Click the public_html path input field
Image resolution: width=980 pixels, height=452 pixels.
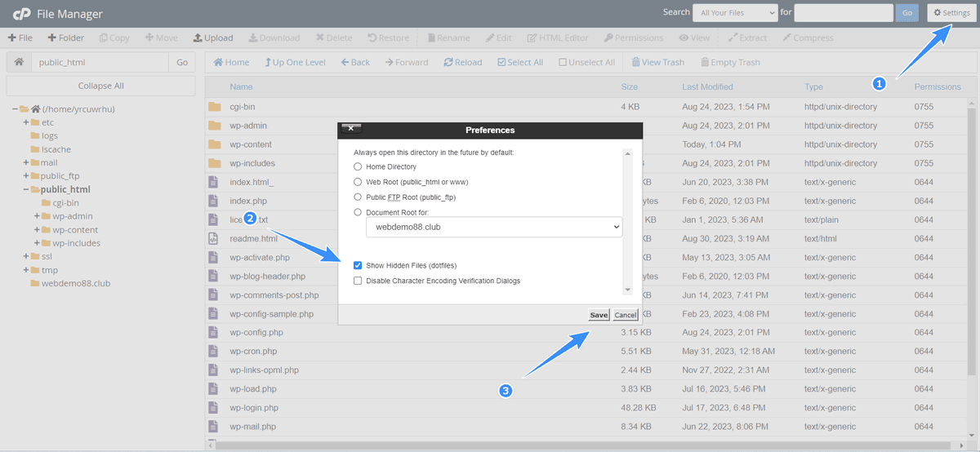100,62
